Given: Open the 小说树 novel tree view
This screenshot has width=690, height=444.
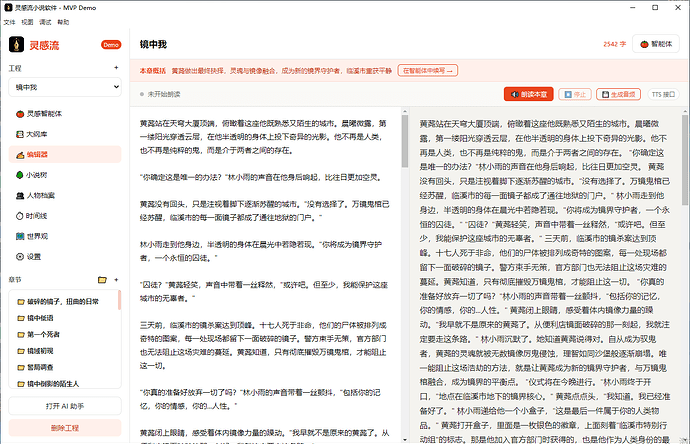Looking at the screenshot, I should [65, 175].
